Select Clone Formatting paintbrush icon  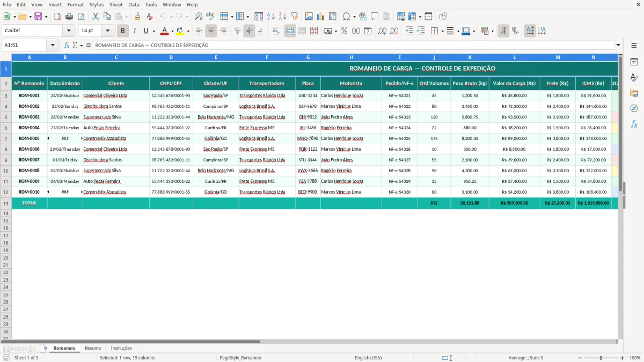click(138, 17)
